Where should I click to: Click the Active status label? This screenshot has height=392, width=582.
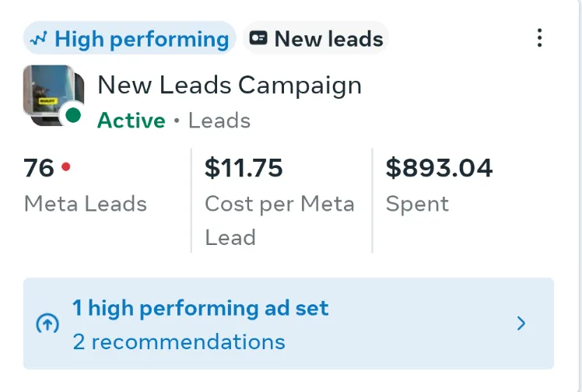tap(131, 121)
